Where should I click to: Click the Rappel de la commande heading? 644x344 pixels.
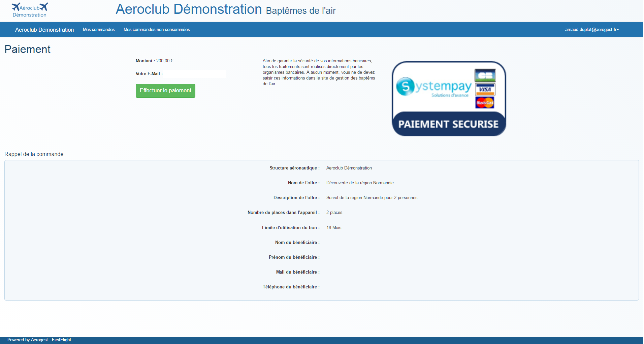click(34, 154)
